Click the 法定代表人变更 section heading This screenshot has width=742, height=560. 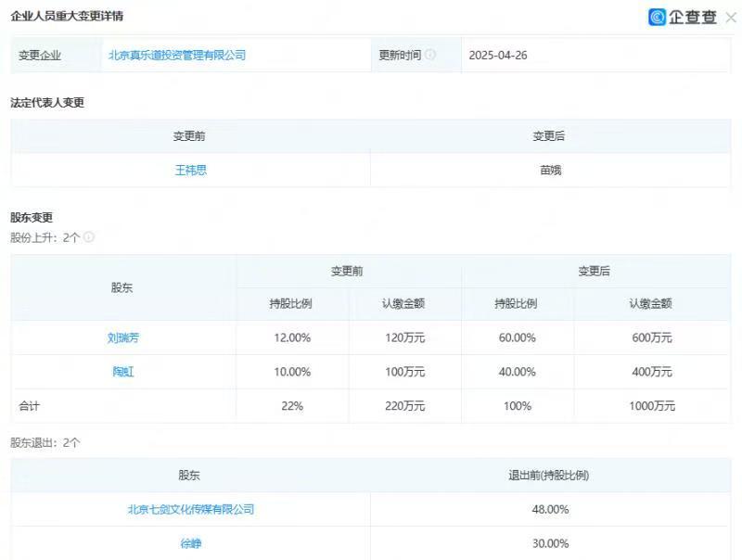pyautogui.click(x=47, y=103)
